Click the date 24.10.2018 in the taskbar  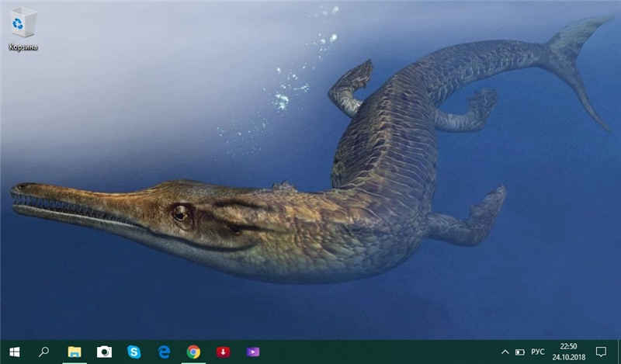click(x=567, y=357)
